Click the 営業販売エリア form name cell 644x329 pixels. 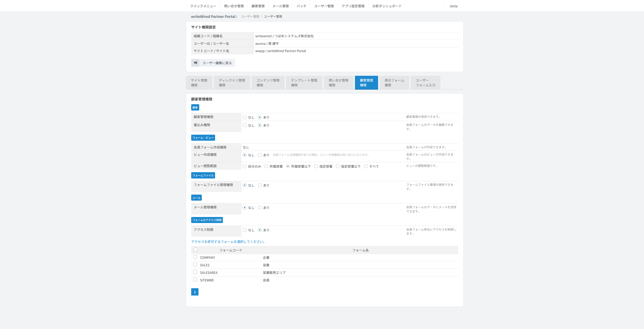274,273
